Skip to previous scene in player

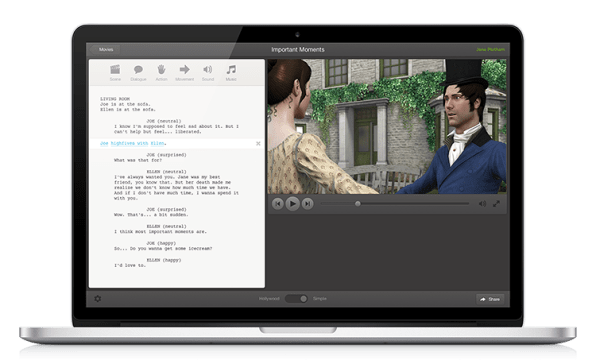pyautogui.click(x=278, y=204)
